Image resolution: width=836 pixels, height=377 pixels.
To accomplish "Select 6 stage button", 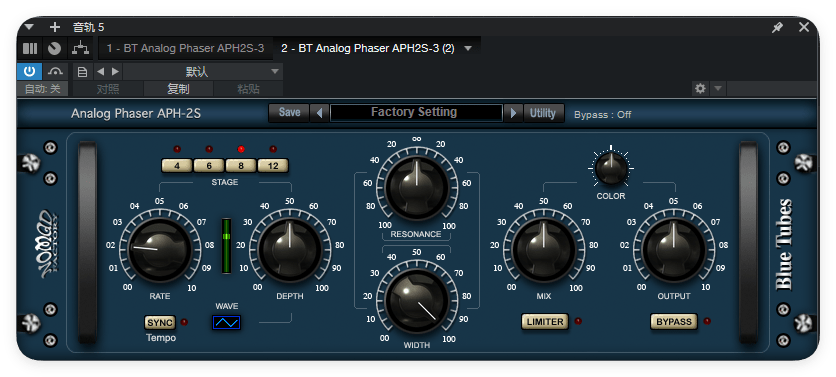I will (x=208, y=166).
